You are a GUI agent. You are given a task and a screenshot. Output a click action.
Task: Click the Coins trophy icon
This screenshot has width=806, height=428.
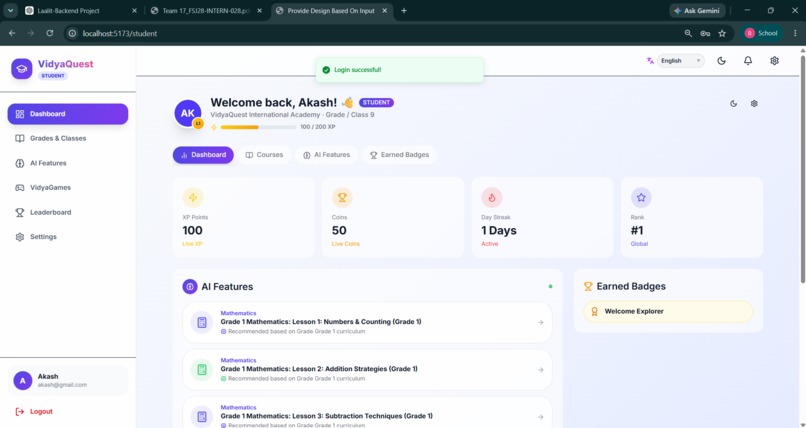click(342, 197)
